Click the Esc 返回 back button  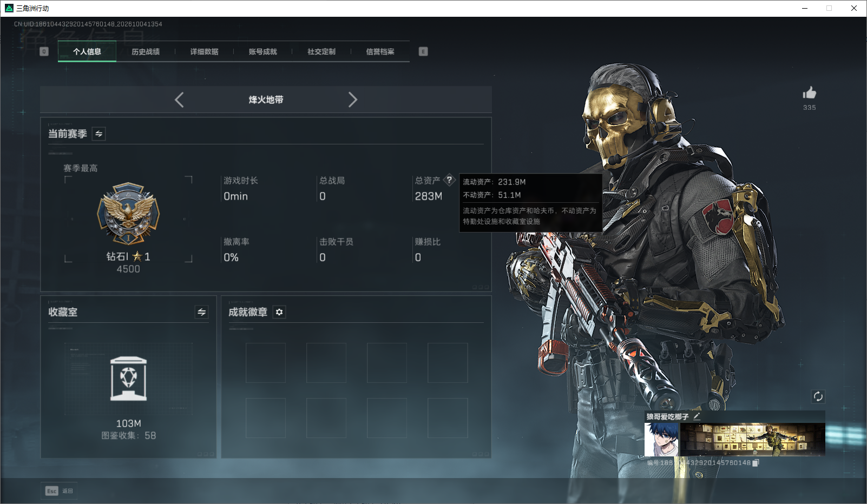tap(59, 491)
